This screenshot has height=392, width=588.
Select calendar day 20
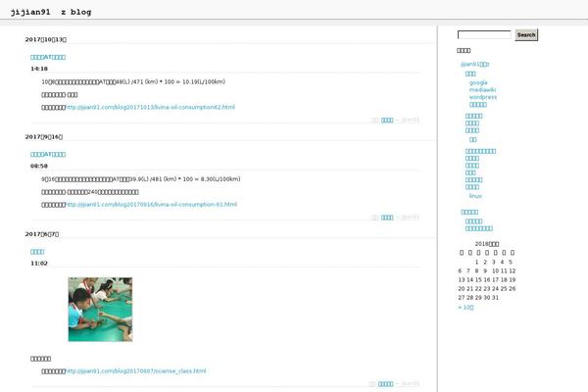pos(462,289)
